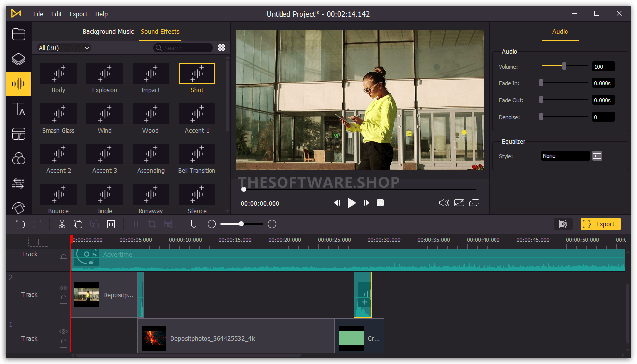Open export settings icon beside Export
Viewport: 637px width, 364px height.
click(563, 224)
